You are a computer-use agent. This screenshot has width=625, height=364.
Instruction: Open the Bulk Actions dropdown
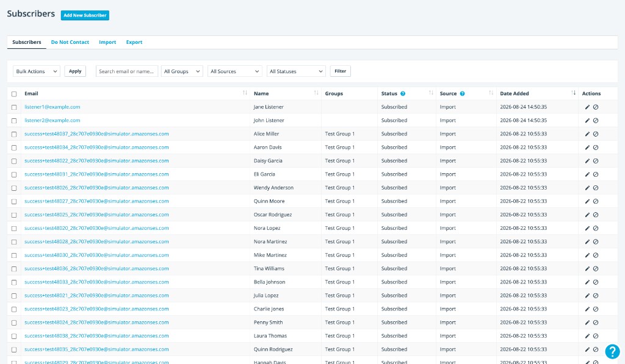point(37,71)
